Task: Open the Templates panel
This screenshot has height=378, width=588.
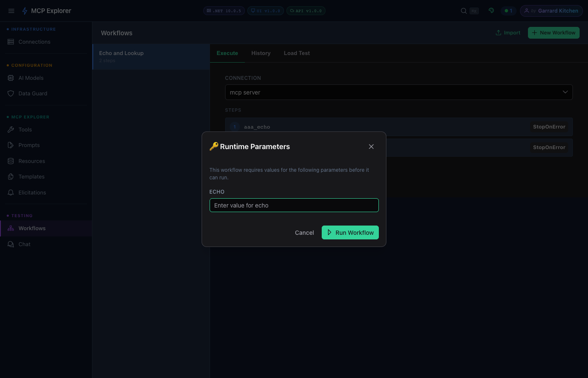Action: click(11, 176)
